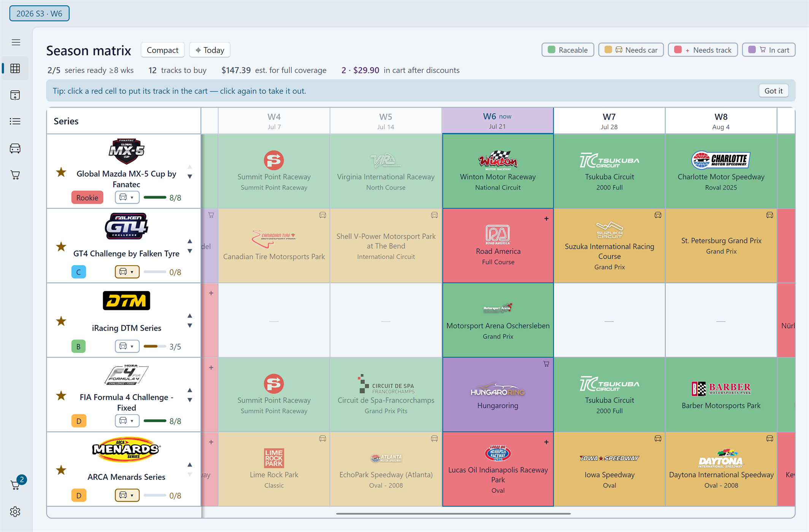Toggle the Needs car legend filter
This screenshot has height=532, width=809.
point(631,50)
